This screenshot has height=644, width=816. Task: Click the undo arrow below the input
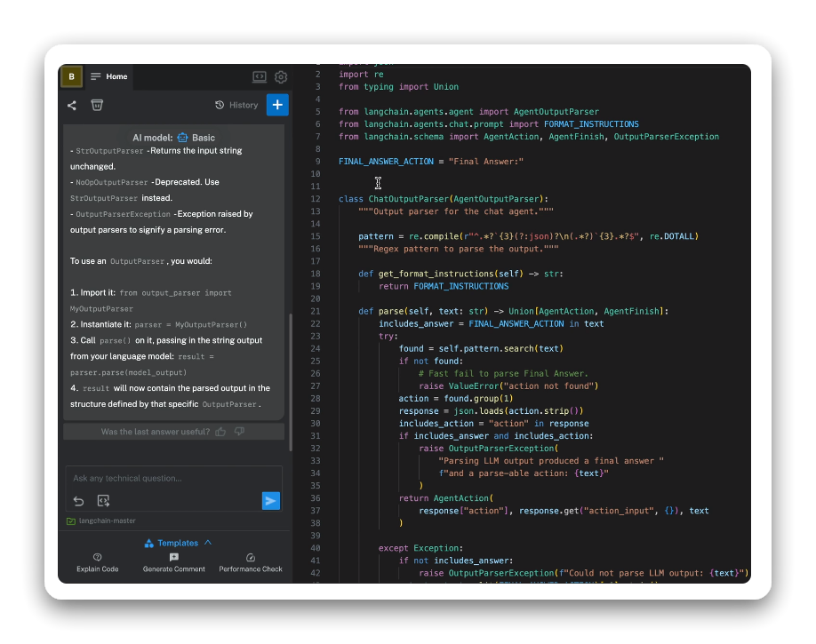(x=79, y=501)
